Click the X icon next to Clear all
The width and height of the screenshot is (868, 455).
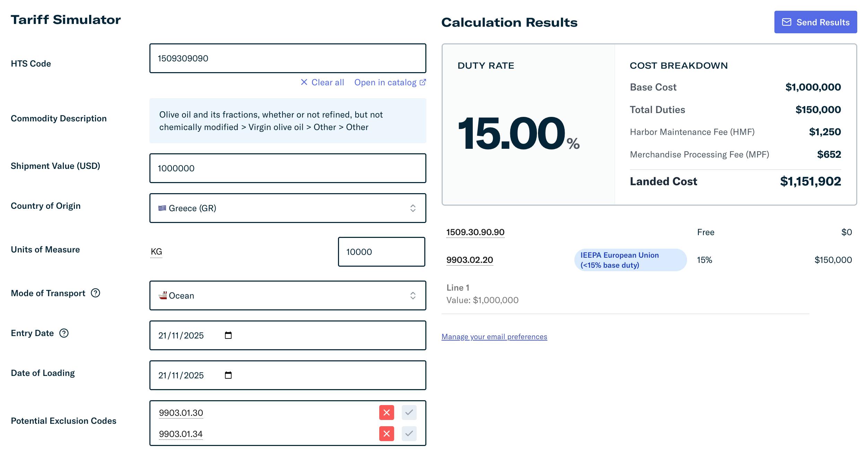(304, 82)
